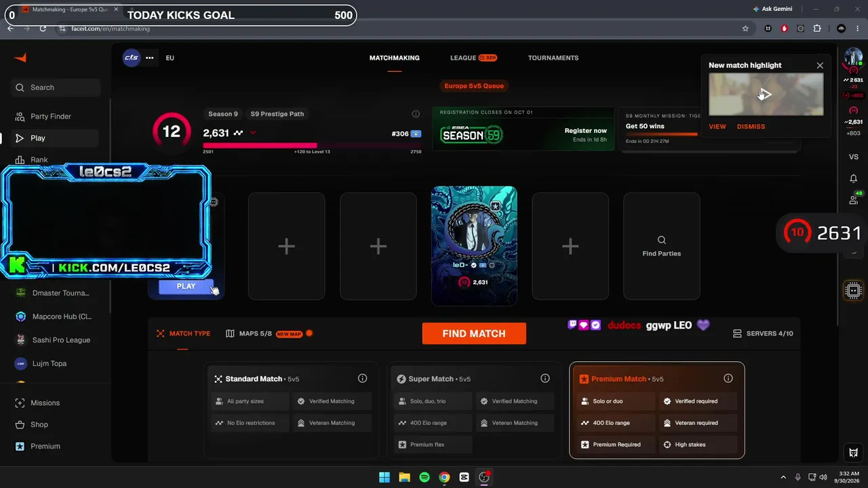This screenshot has width=868, height=488.
Task: Open the Maps 5/8 tab
Action: [x=269, y=333]
